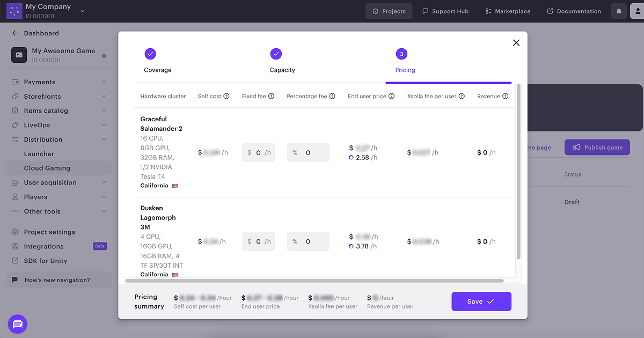Click the horizontal scrollbar under the pricing table

coord(314,281)
